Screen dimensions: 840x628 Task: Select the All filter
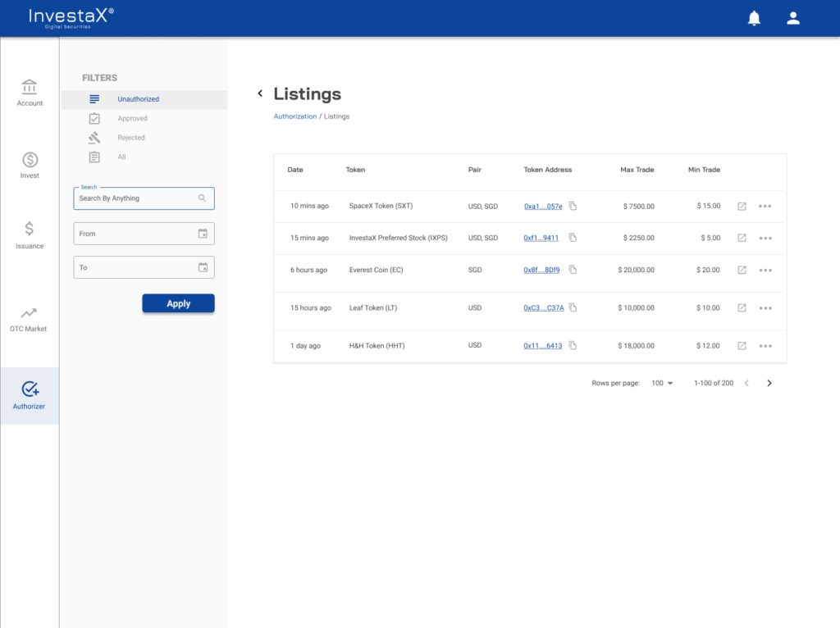121,157
